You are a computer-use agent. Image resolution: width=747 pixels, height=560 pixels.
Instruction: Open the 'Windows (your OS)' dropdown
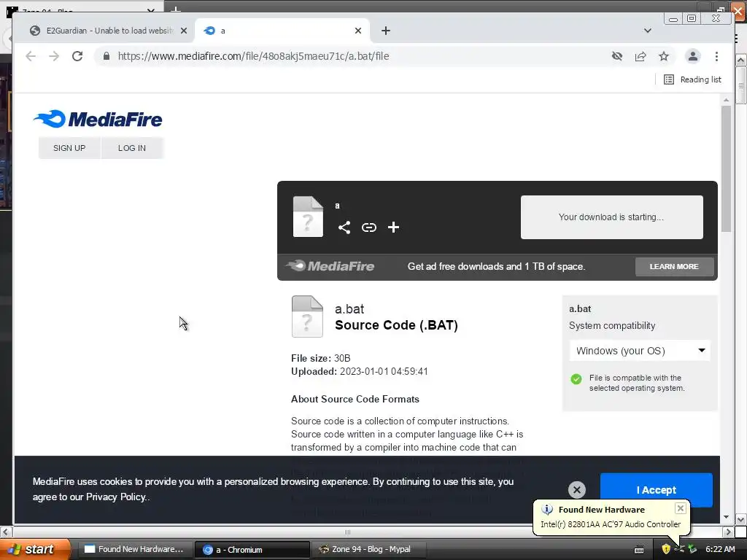640,351
